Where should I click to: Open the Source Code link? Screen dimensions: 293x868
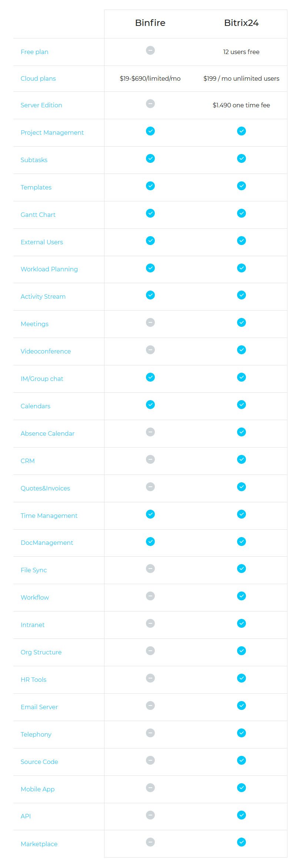point(39,762)
